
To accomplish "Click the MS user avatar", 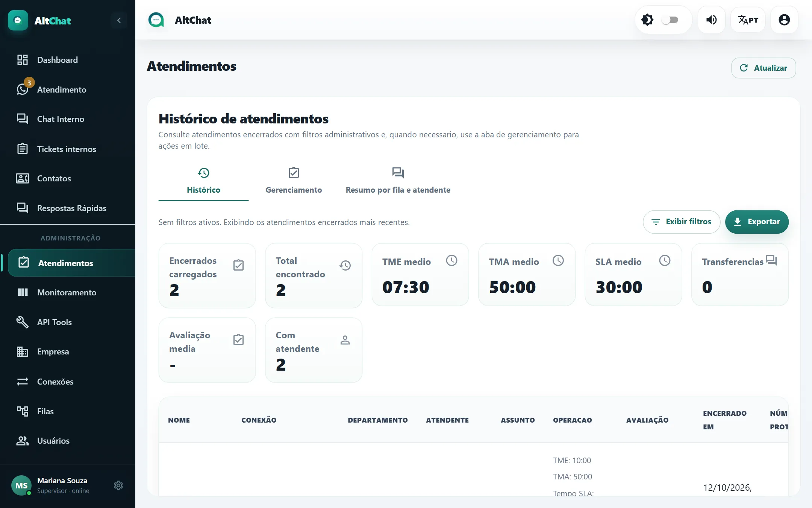I will coord(21,485).
